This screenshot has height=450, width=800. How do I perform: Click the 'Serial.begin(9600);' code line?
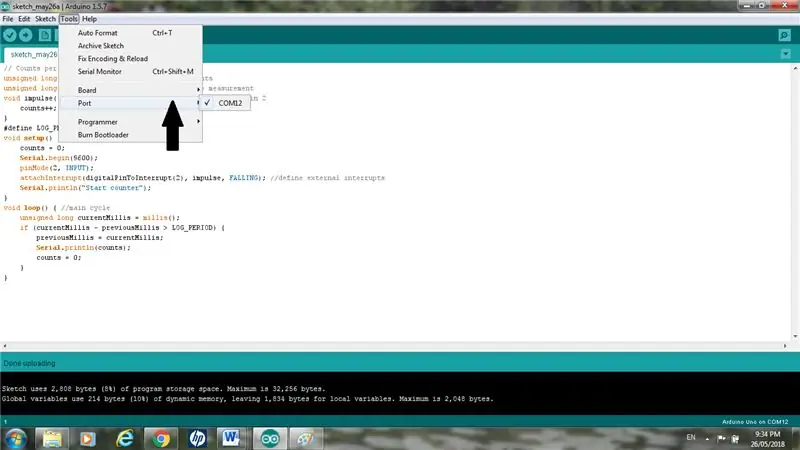click(x=59, y=158)
